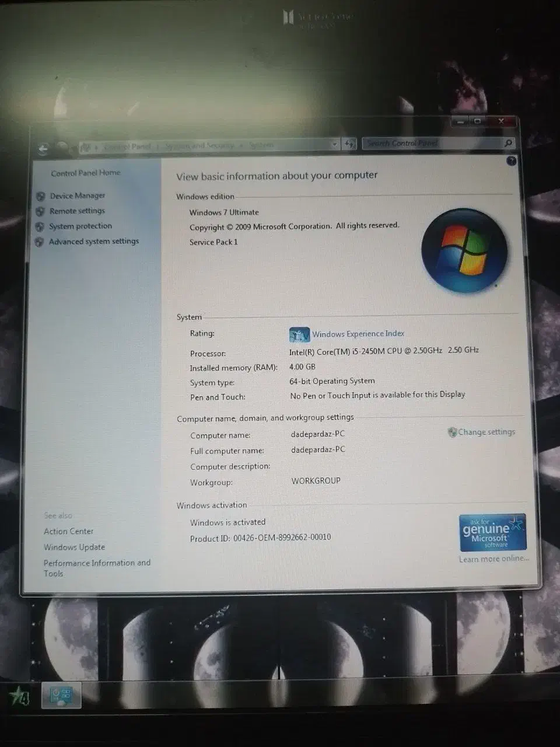Maximize the System window

(477, 121)
